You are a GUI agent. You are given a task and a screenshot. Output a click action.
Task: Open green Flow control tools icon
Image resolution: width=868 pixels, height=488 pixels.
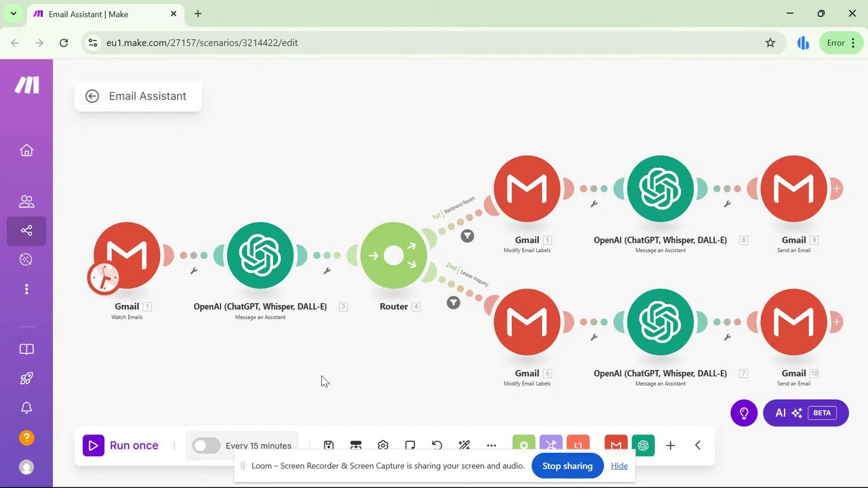(x=524, y=445)
